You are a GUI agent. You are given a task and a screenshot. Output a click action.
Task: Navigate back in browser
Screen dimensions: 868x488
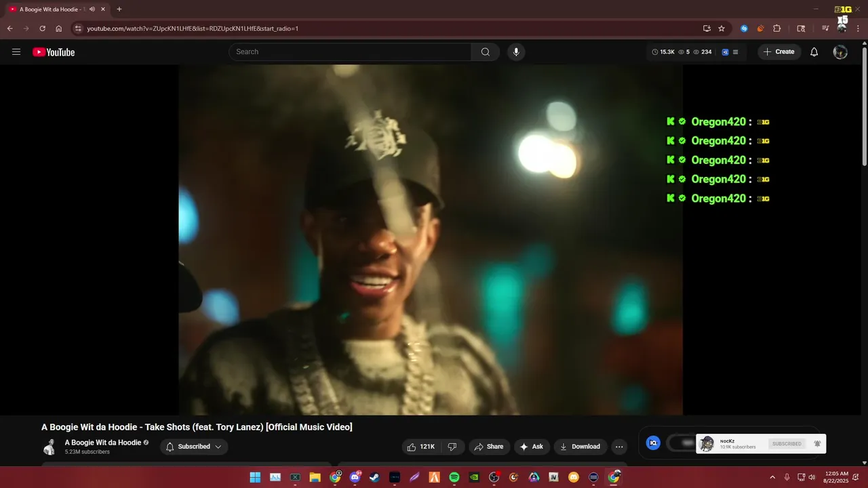pos(9,28)
